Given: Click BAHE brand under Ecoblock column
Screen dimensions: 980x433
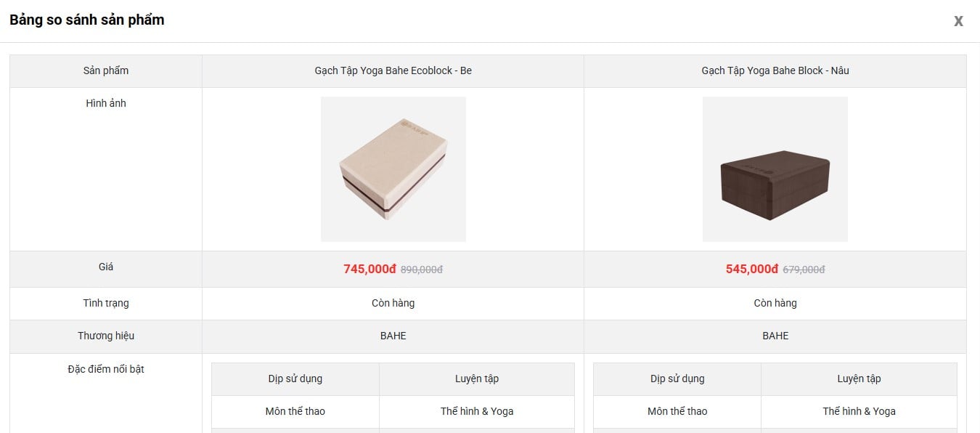Looking at the screenshot, I should (x=393, y=336).
